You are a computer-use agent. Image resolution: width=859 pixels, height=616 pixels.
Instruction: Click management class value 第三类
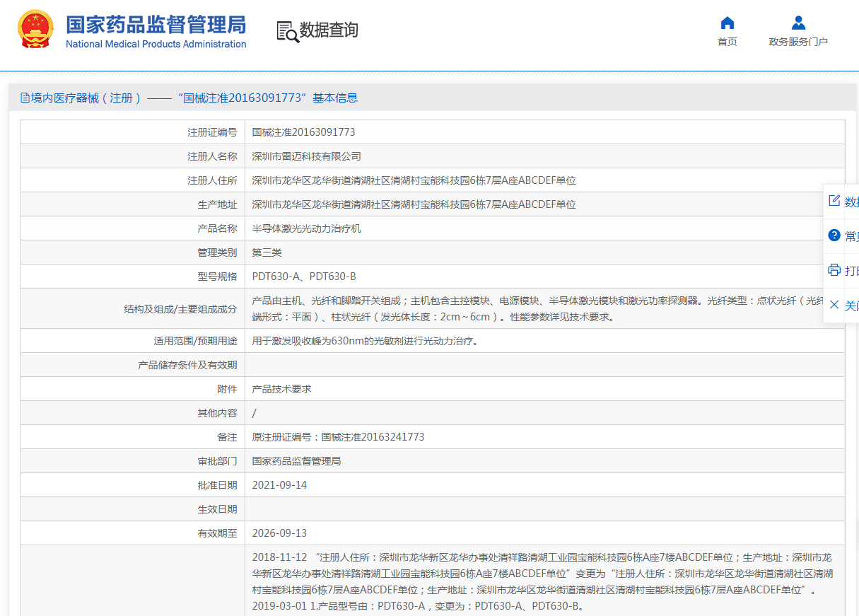[267, 252]
